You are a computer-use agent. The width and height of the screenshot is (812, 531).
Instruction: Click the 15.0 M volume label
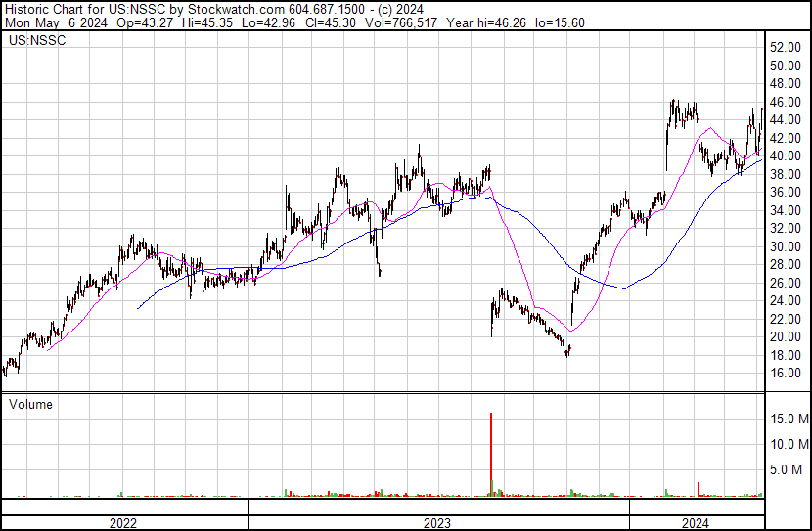(789, 419)
